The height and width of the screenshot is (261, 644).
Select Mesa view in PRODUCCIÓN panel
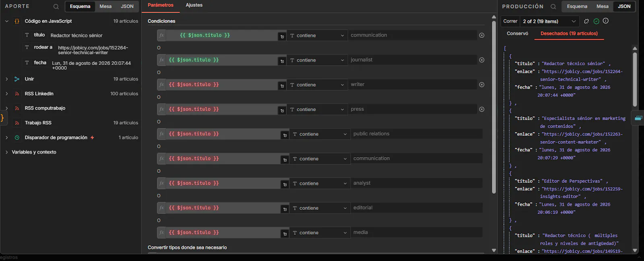coord(603,6)
